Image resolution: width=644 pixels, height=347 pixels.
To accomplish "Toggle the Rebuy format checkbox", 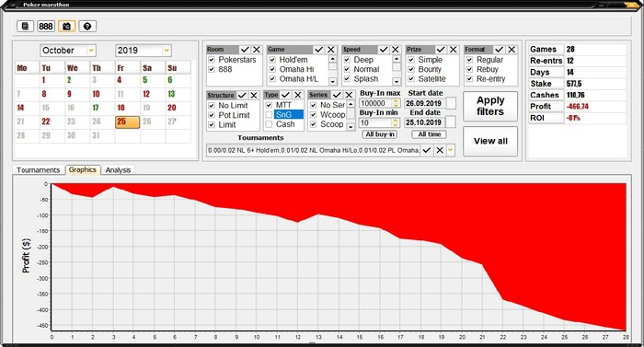I will [469, 69].
